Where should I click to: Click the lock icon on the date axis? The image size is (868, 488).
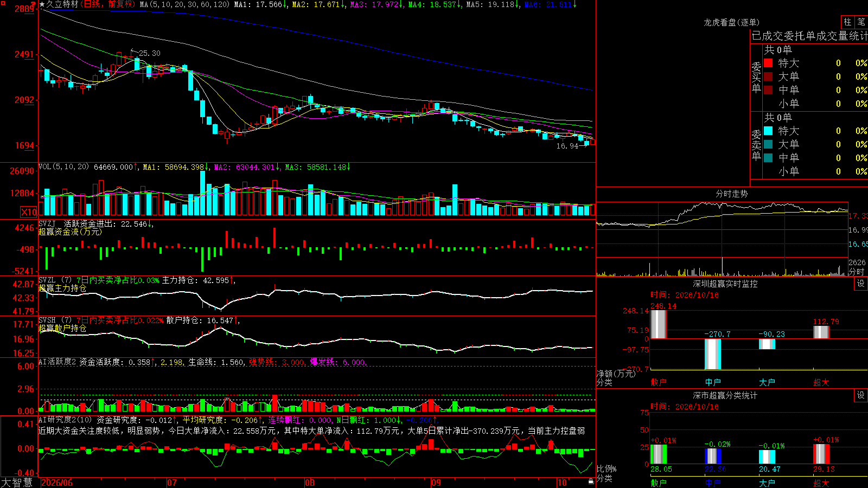click(591, 481)
